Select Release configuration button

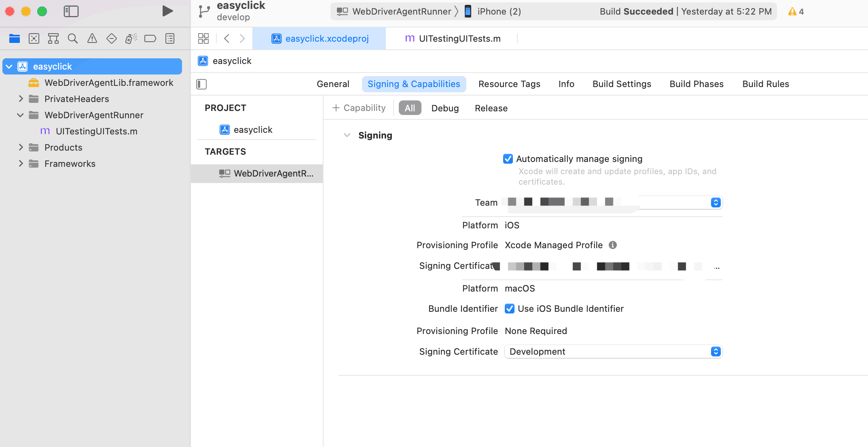[x=490, y=107]
